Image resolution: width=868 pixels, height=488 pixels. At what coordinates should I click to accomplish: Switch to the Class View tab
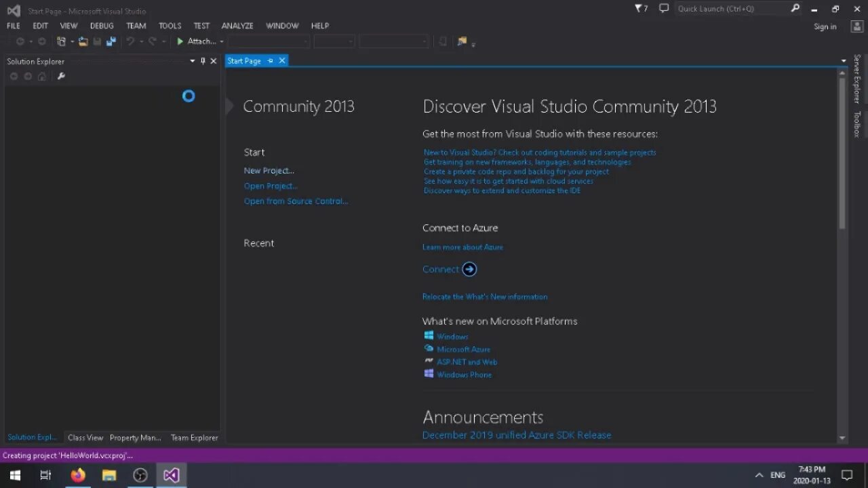click(85, 438)
